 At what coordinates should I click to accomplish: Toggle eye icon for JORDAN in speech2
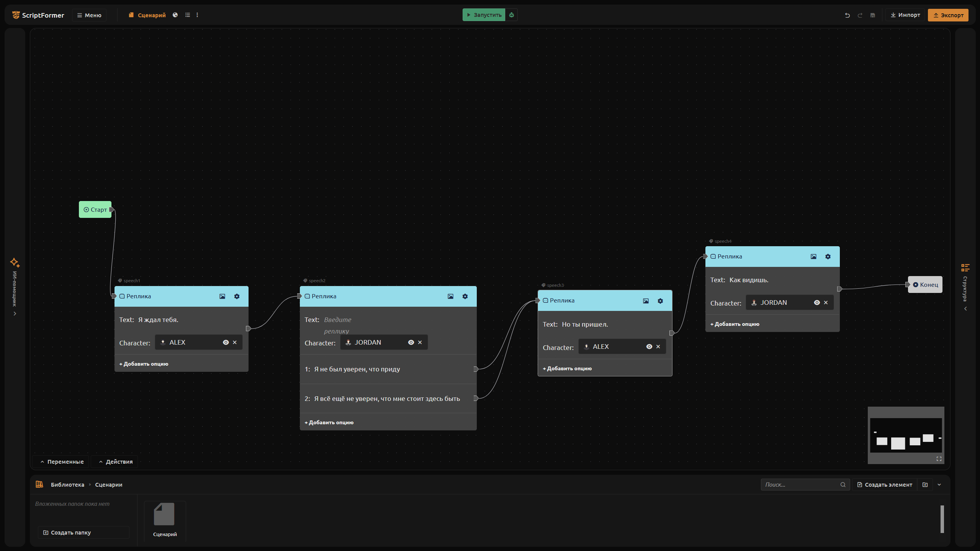tap(411, 342)
